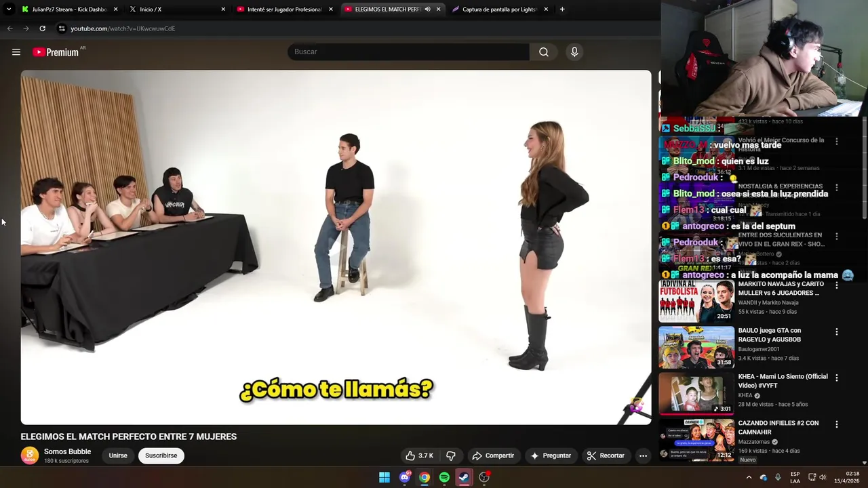View site information icon in address bar
Image resolution: width=868 pixels, height=488 pixels.
click(62, 28)
